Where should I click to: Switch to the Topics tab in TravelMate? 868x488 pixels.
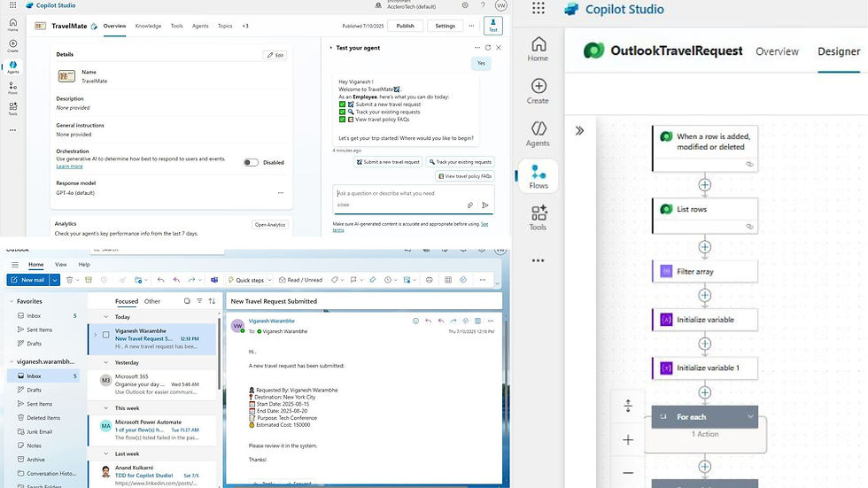[225, 26]
